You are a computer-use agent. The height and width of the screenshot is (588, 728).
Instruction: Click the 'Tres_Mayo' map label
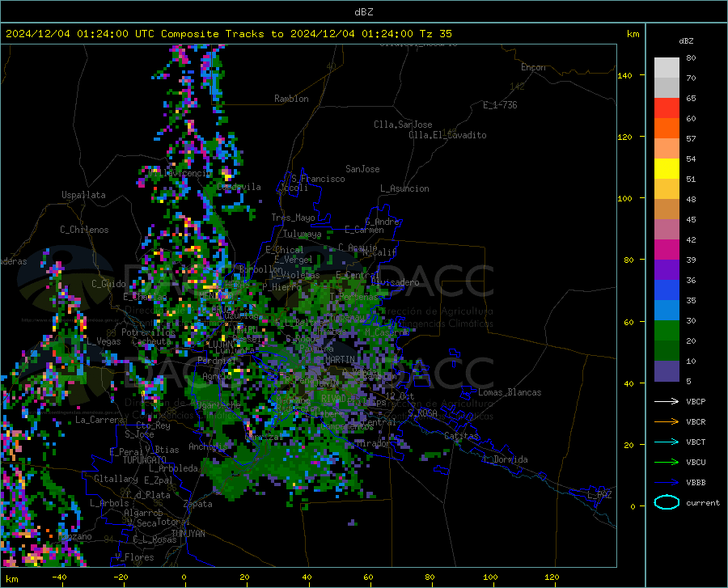pyautogui.click(x=293, y=218)
